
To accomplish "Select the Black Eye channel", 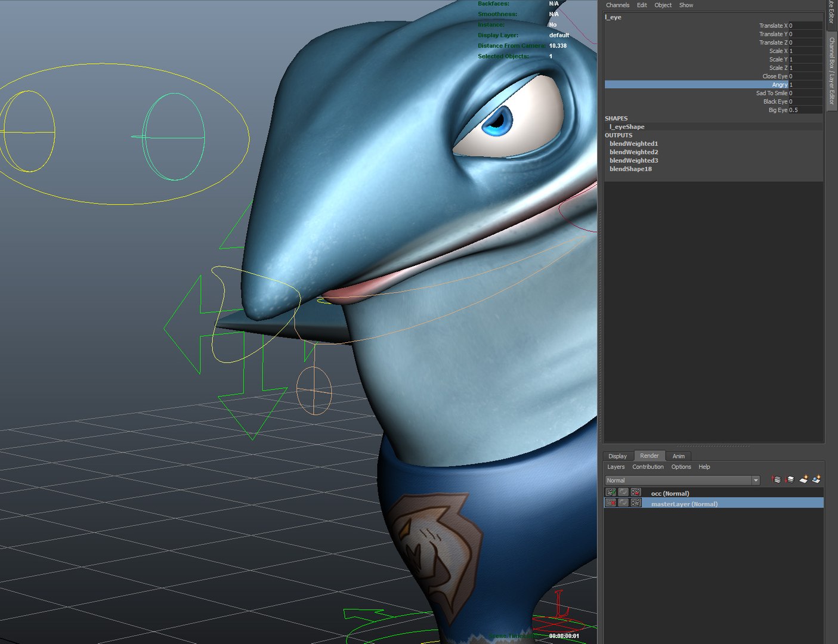I will [775, 101].
